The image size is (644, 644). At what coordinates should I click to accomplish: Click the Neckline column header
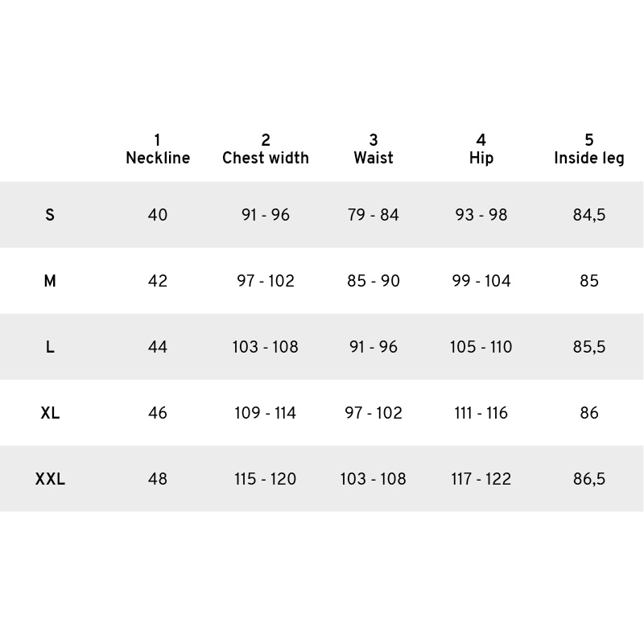coord(158,149)
